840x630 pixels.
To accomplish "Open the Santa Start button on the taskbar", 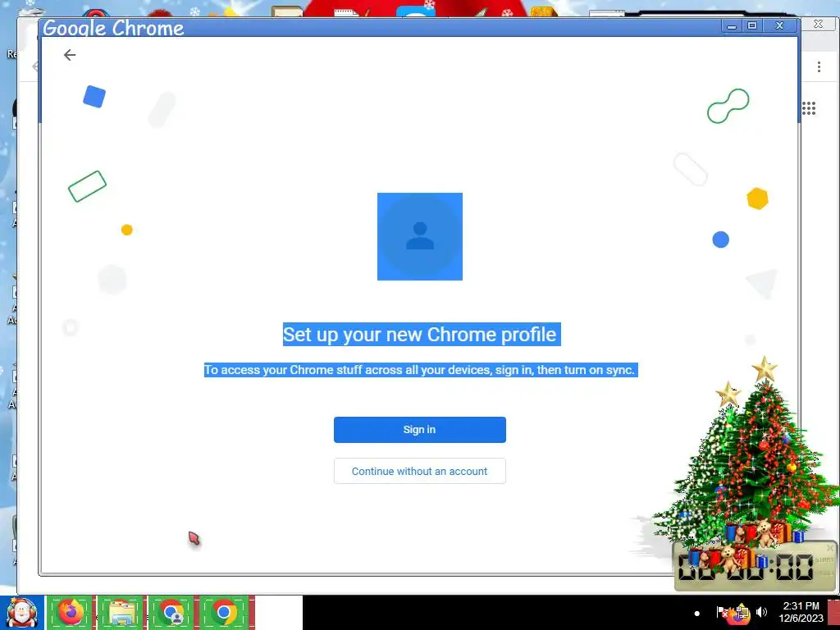I will 22,613.
